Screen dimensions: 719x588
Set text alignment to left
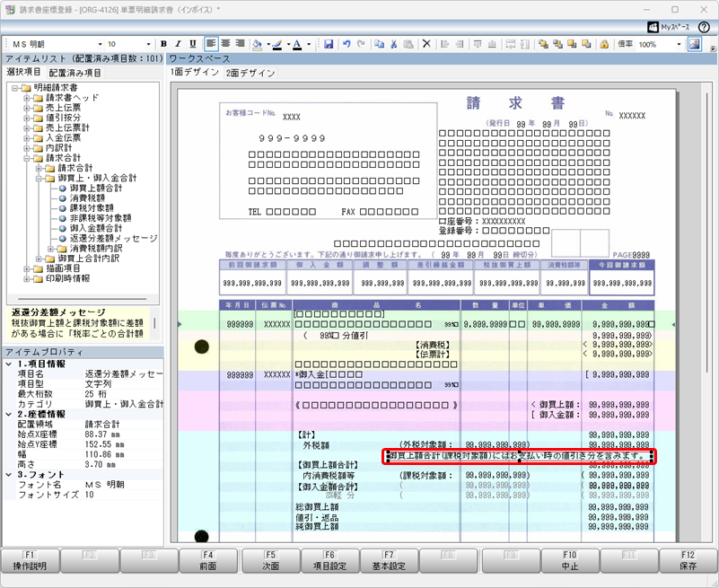tap(211, 44)
